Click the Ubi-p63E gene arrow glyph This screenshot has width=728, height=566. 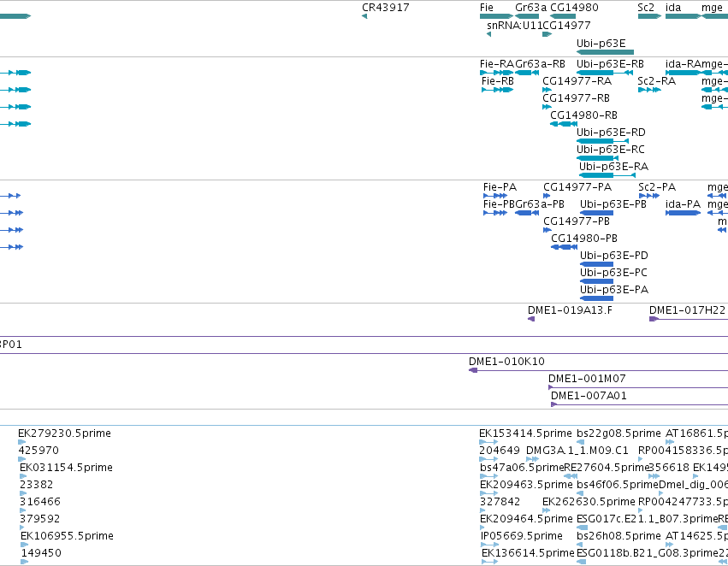605,52
